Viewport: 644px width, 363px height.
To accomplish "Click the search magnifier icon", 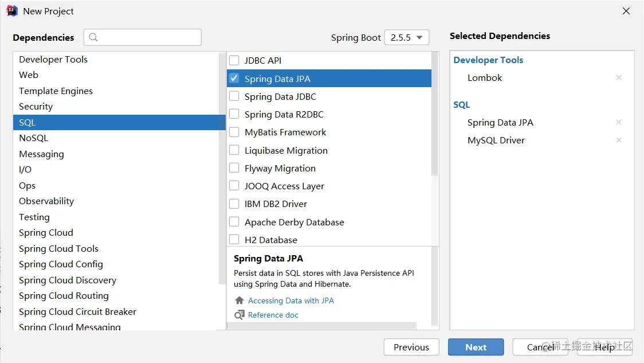I will pos(94,37).
